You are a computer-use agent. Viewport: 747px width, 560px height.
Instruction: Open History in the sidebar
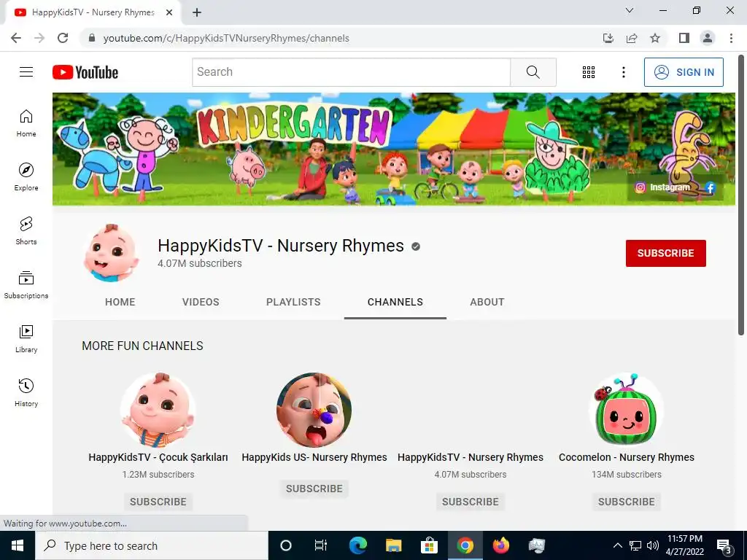(x=26, y=392)
